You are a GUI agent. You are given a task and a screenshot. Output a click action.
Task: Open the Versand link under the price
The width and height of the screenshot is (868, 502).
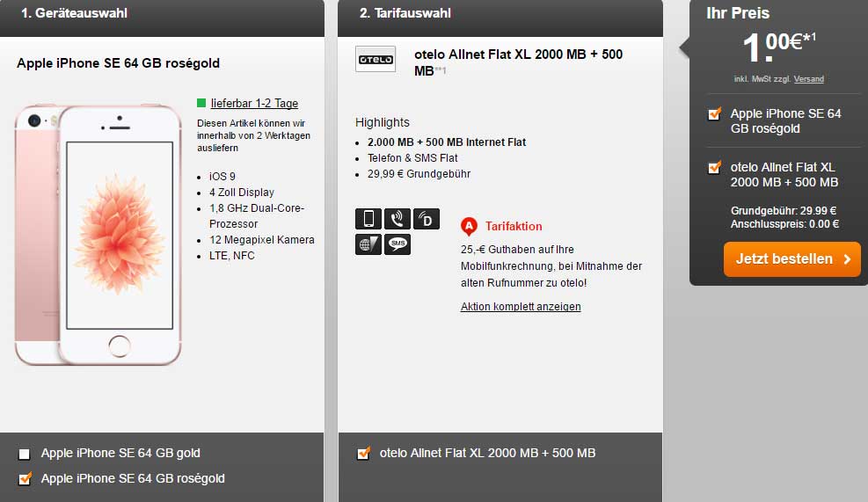coord(809,79)
